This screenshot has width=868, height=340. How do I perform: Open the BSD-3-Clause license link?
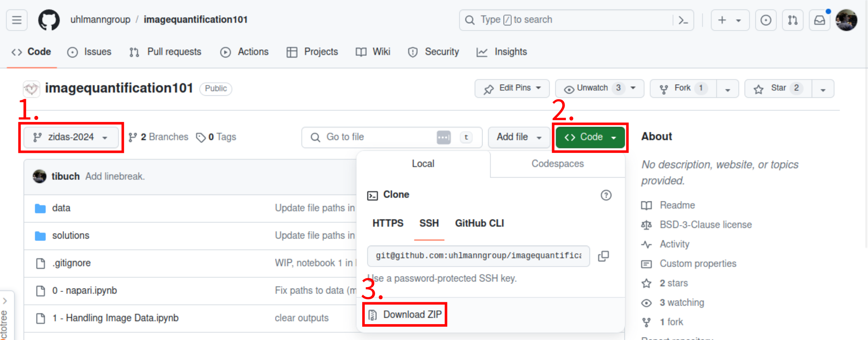pos(706,225)
